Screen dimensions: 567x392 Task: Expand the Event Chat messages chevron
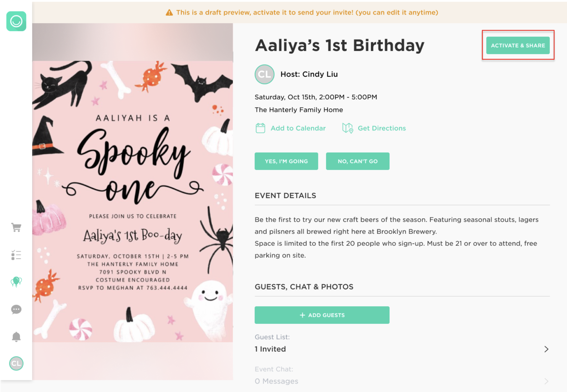click(x=546, y=381)
